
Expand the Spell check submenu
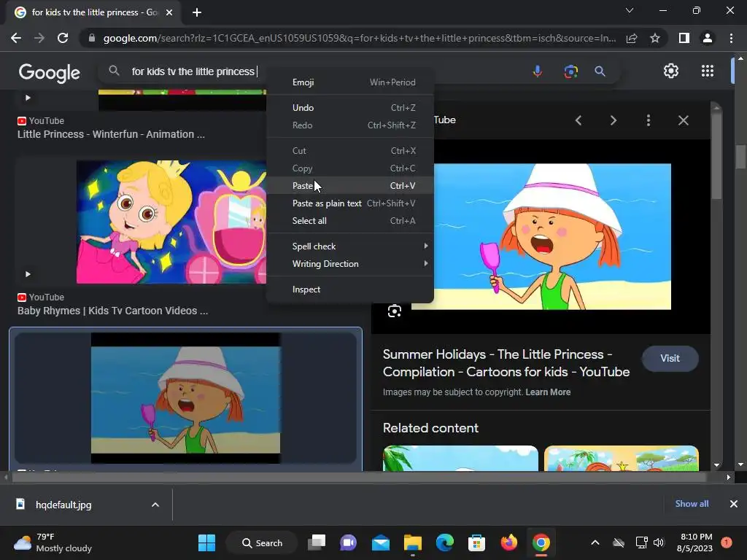tap(349, 246)
